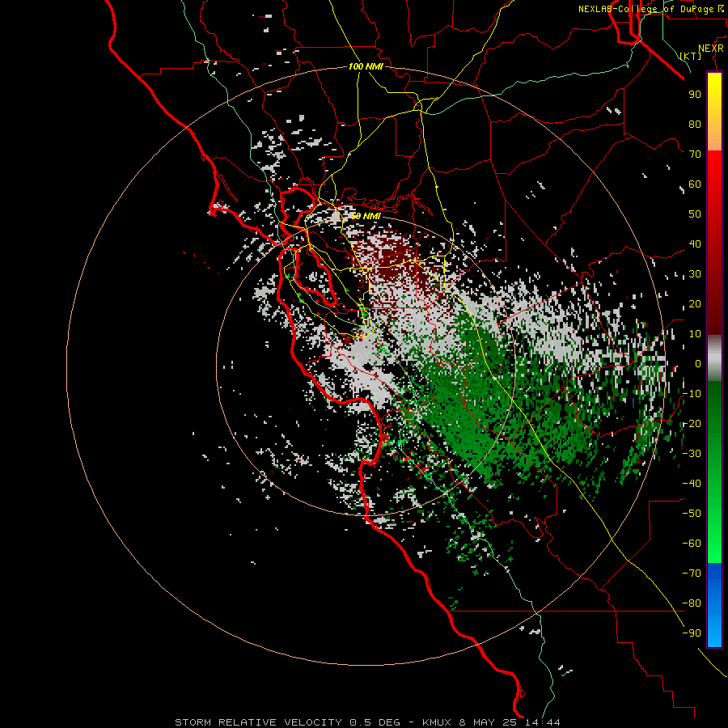Viewport: 728px width, 728px height.
Task: Click the 70 value on the velocity scale
Action: [x=695, y=154]
